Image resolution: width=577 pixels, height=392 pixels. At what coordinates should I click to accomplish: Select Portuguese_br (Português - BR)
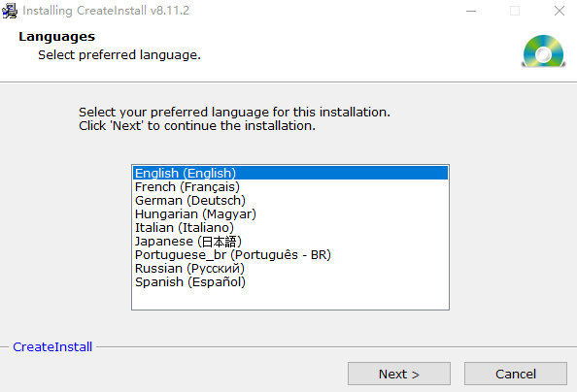tap(290, 254)
